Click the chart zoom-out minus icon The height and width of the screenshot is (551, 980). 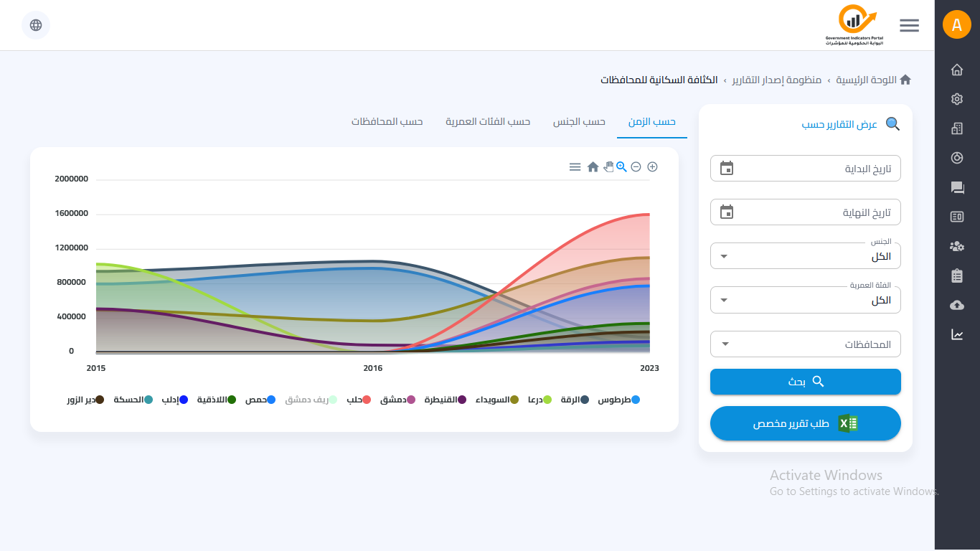636,166
